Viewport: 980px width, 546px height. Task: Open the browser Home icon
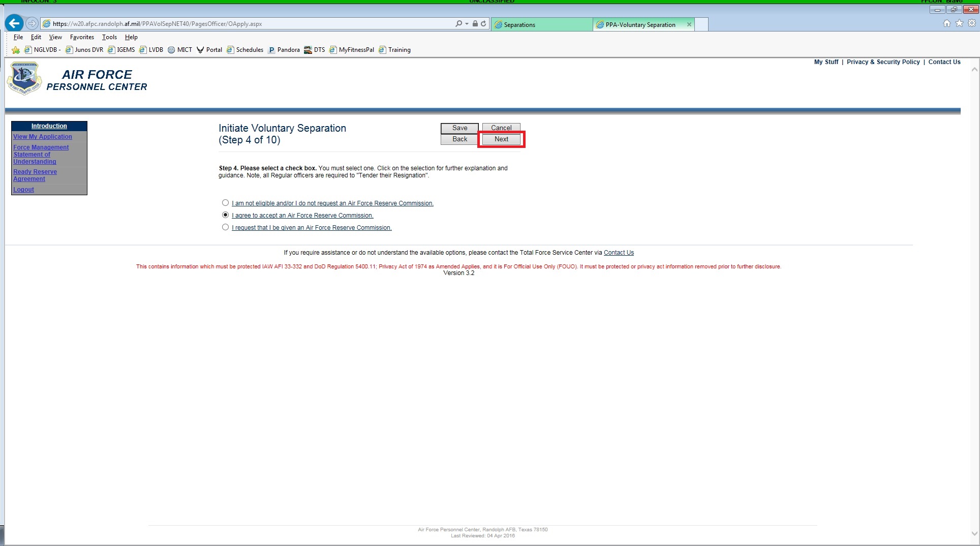[947, 23]
